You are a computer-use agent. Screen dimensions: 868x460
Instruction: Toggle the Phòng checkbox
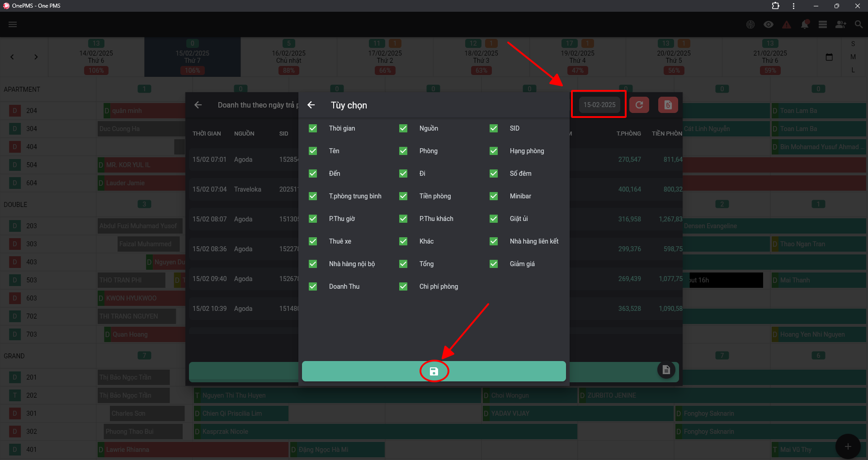403,151
